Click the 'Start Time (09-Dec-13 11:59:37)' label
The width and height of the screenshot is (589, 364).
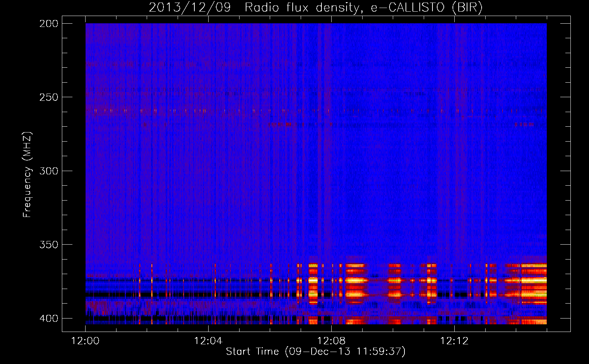(316, 352)
